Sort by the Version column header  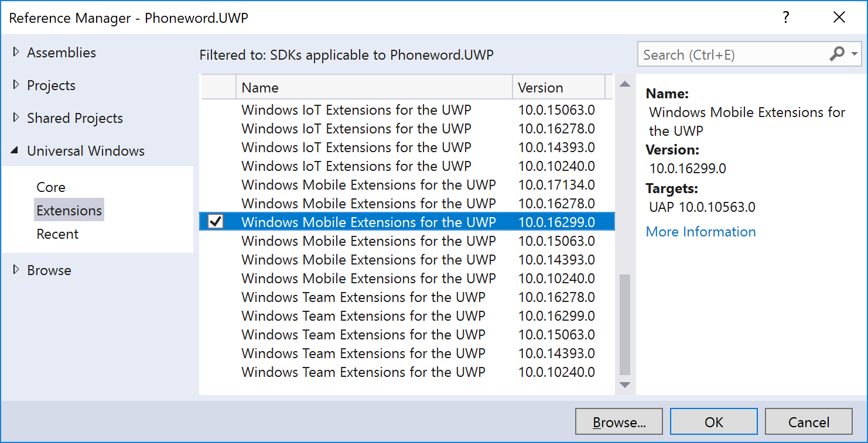(x=559, y=87)
